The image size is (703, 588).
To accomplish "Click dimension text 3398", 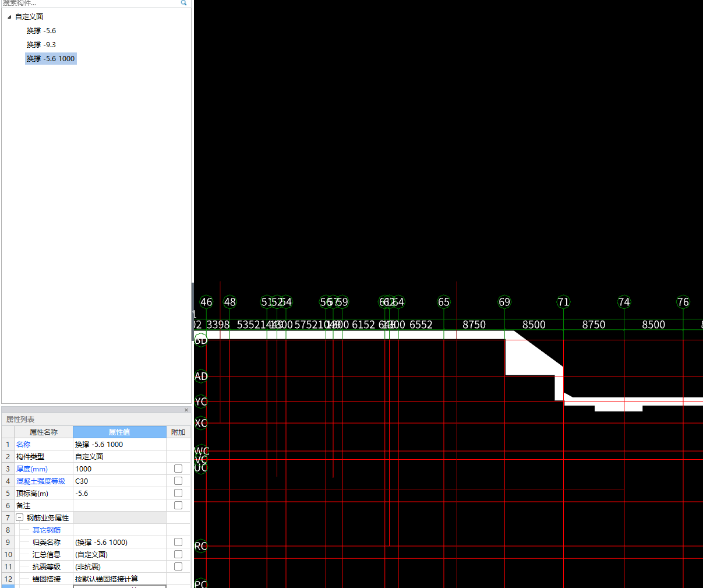I will (x=218, y=325).
